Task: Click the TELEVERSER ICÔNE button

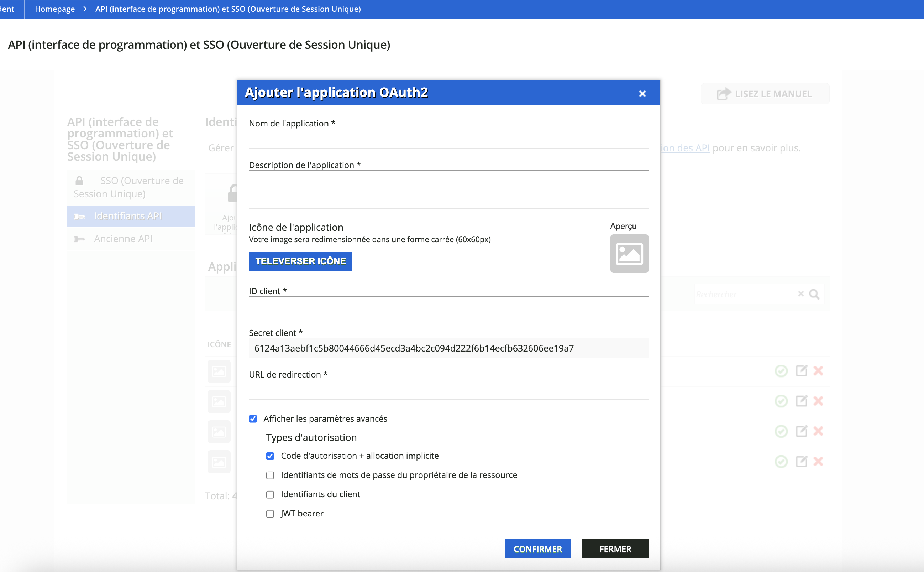Action: [x=300, y=261]
